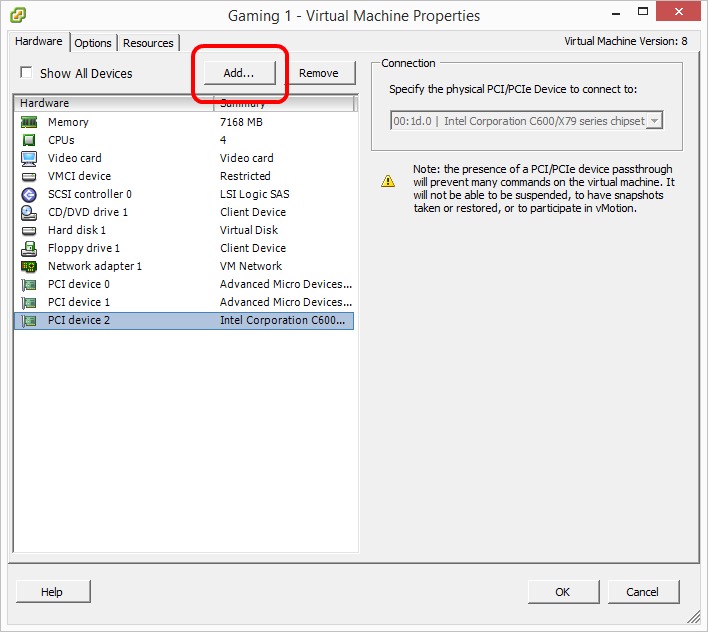Click the PCI device 0 card icon
Screen dimensions: 708x632
[x=29, y=284]
